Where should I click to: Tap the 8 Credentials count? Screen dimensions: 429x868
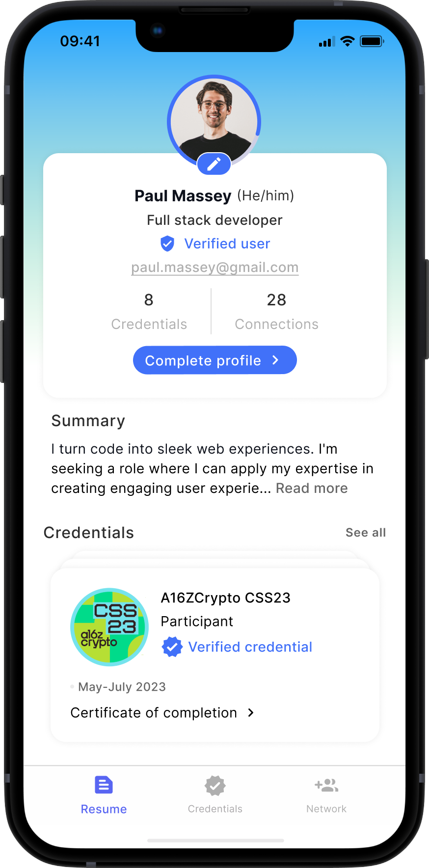[x=149, y=311]
